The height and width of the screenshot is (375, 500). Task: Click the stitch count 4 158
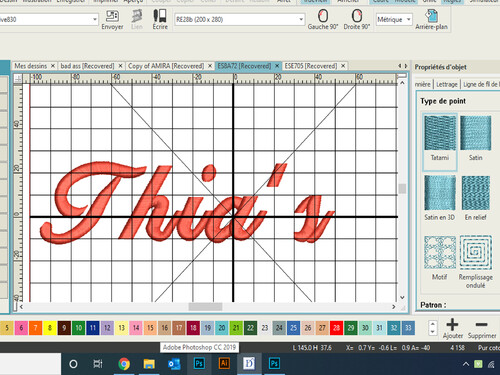tap(457, 348)
